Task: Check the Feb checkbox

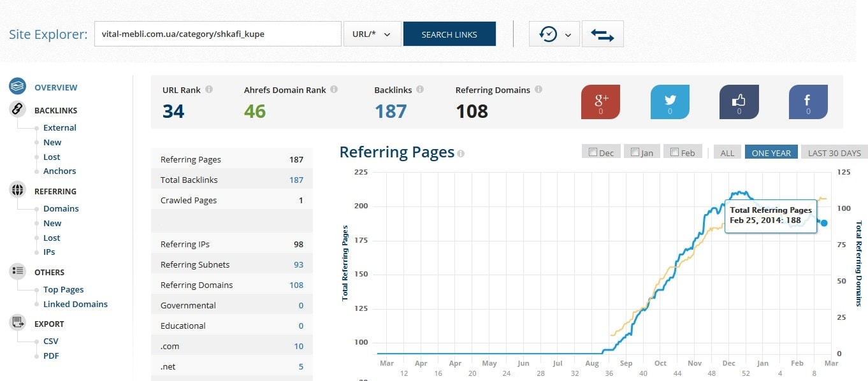Action: pyautogui.click(x=674, y=152)
